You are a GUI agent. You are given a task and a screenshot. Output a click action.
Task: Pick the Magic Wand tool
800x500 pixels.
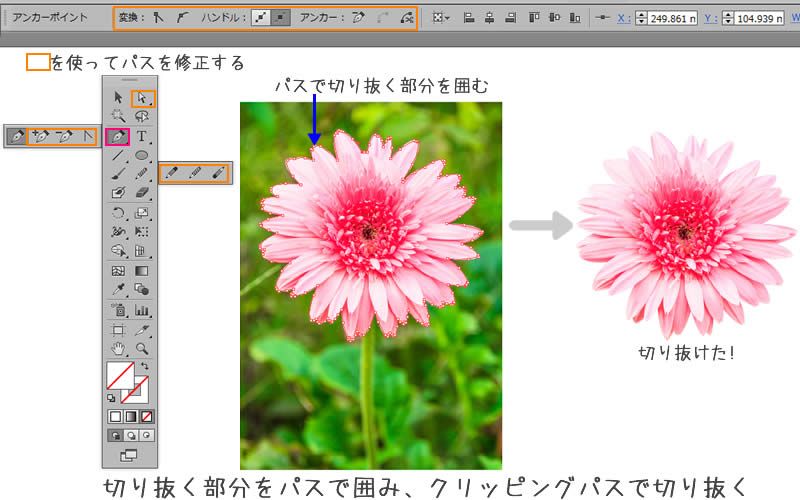pos(118,116)
